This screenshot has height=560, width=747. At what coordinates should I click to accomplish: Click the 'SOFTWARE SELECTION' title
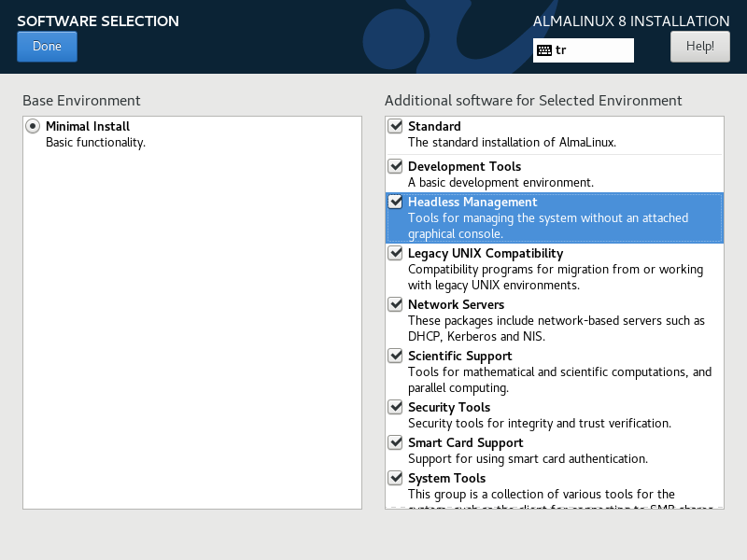(x=98, y=21)
